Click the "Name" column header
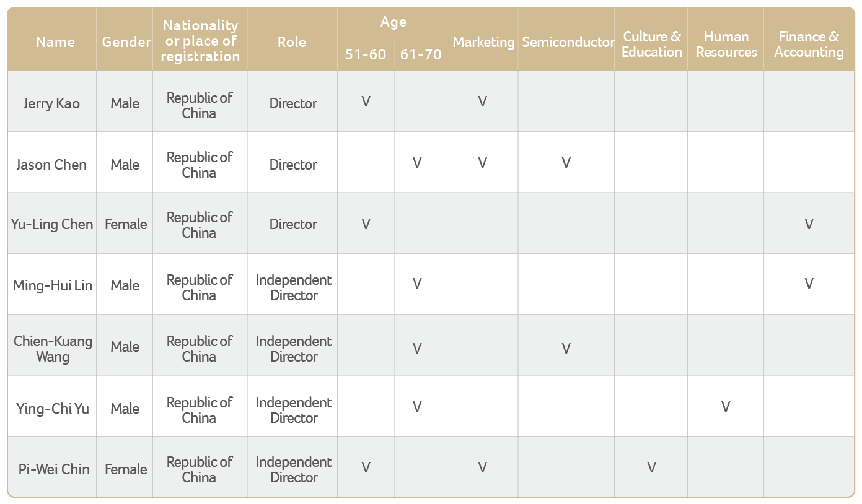The image size is (862, 504). 55,42
